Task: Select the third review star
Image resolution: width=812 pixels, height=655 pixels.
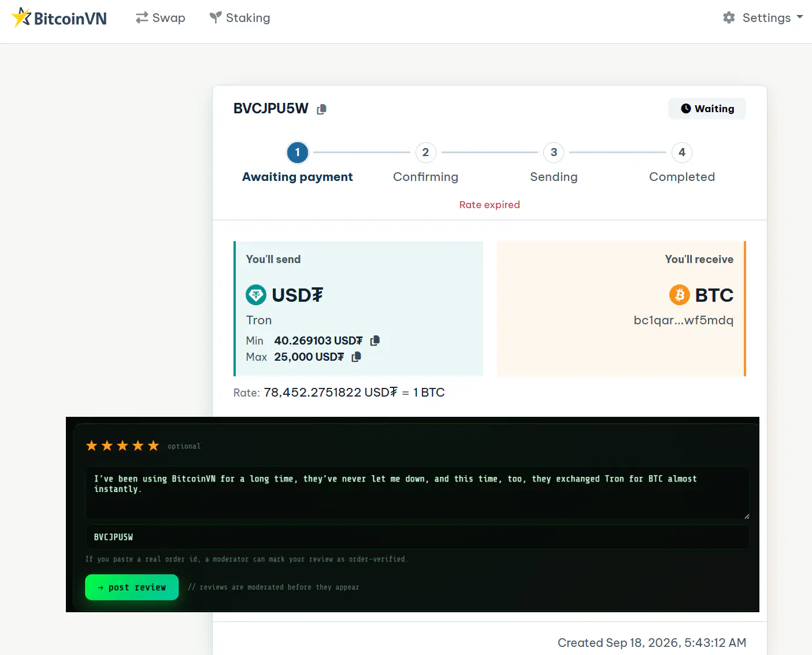Action: [x=123, y=446]
